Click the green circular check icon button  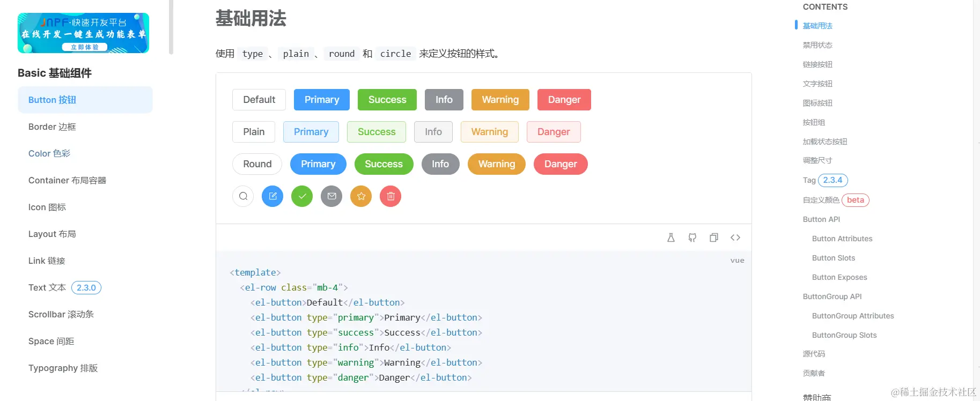[302, 196]
